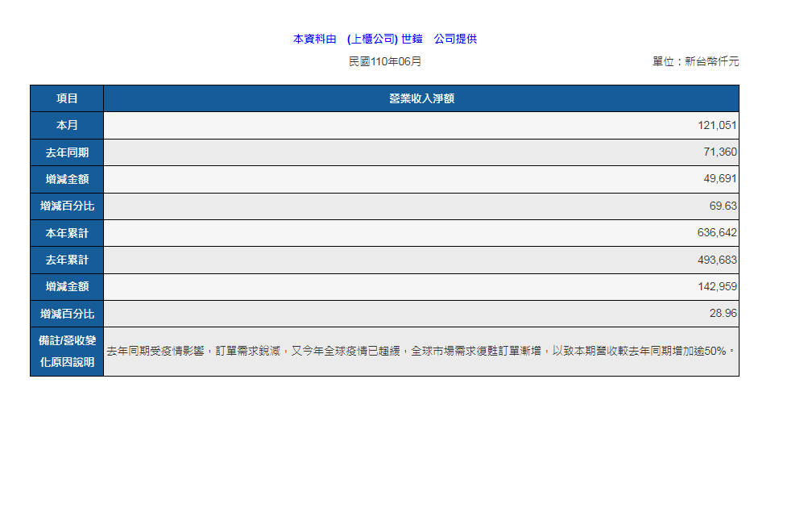Click the 世鎧 company title text

385,39
